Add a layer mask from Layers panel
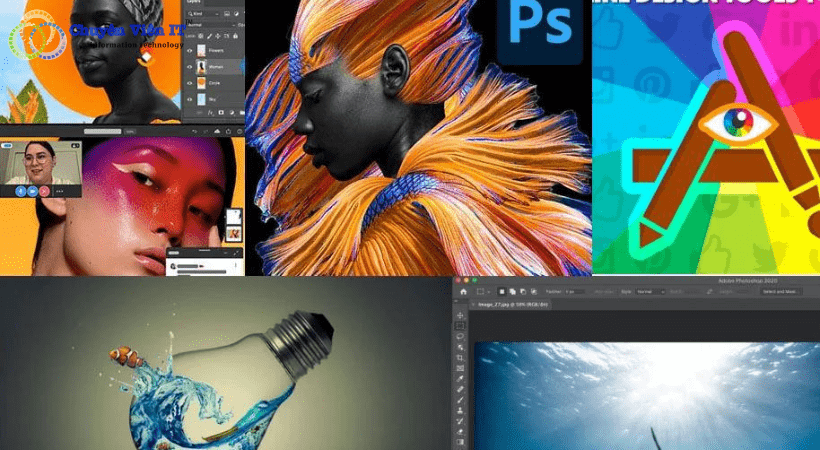Image resolution: width=820 pixels, height=450 pixels. pyautogui.click(x=221, y=112)
